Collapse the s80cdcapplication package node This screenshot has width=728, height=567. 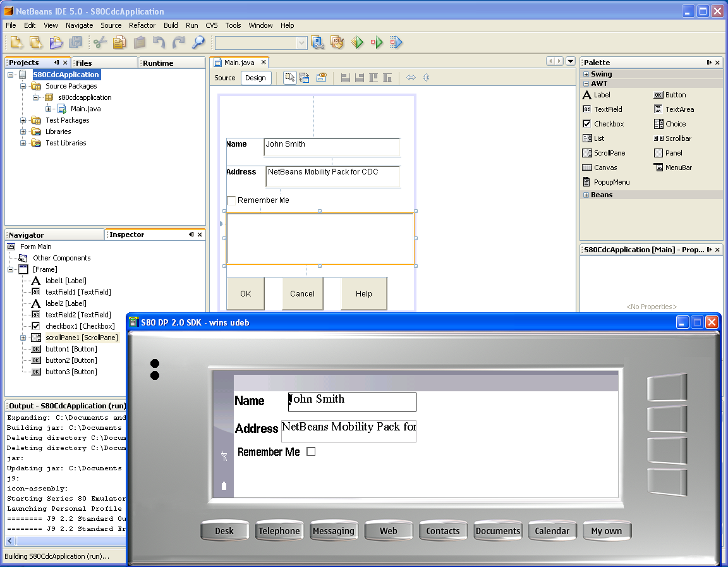(x=35, y=97)
